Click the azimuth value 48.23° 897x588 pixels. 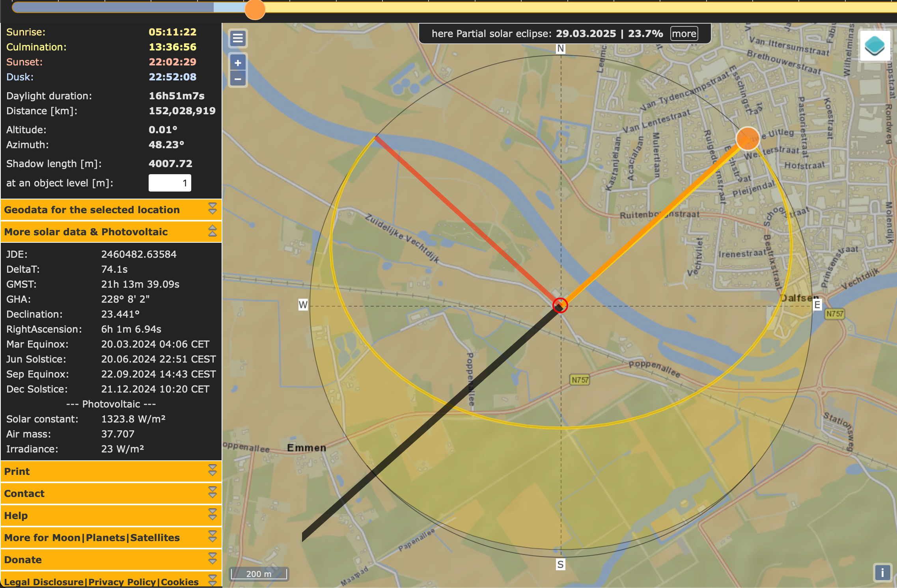166,145
